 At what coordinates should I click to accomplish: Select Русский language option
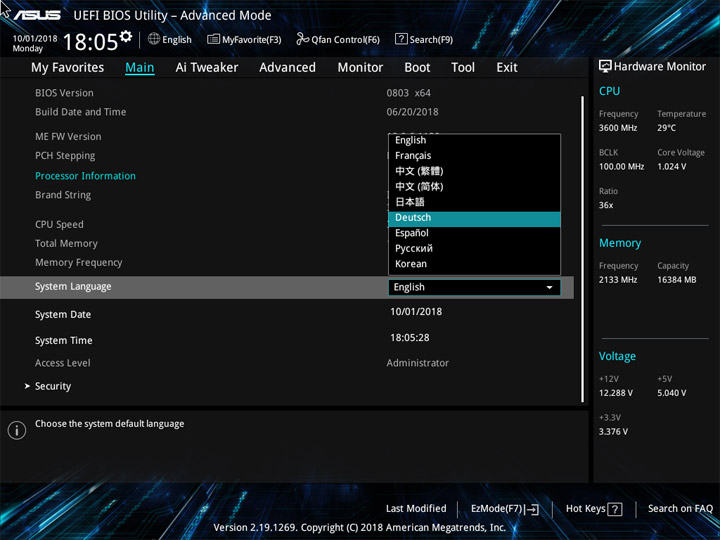[474, 248]
